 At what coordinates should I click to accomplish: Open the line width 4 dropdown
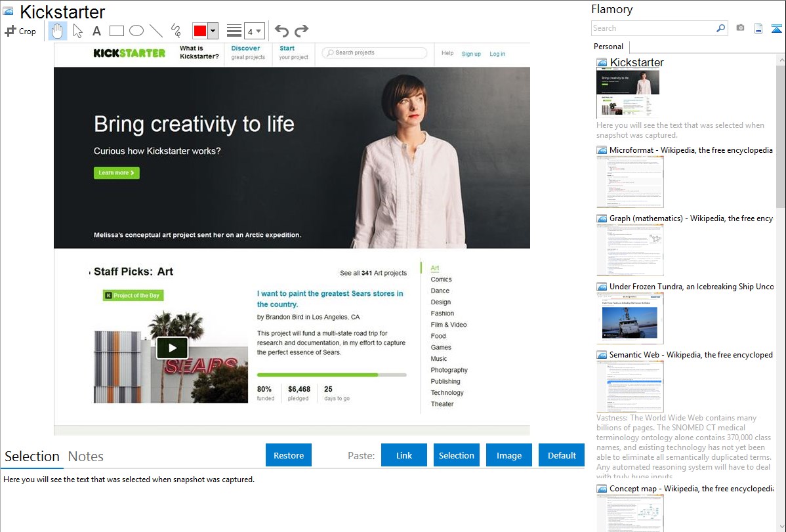click(x=254, y=31)
